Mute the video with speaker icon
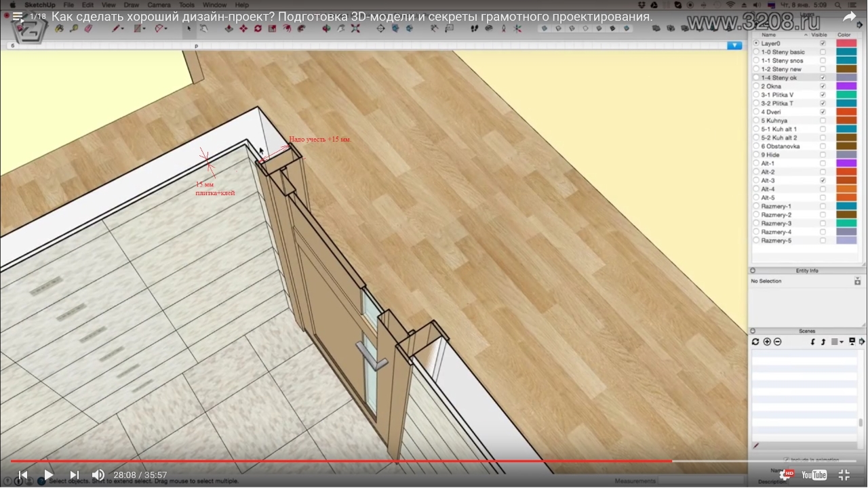 click(x=98, y=475)
